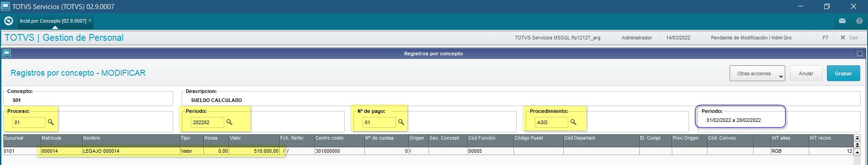Close the Registros por concepto dialog
868x165 pixels.
click(x=859, y=53)
